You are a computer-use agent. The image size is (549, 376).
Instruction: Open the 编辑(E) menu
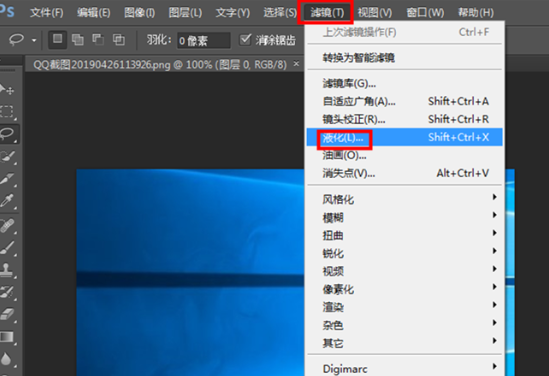93,13
